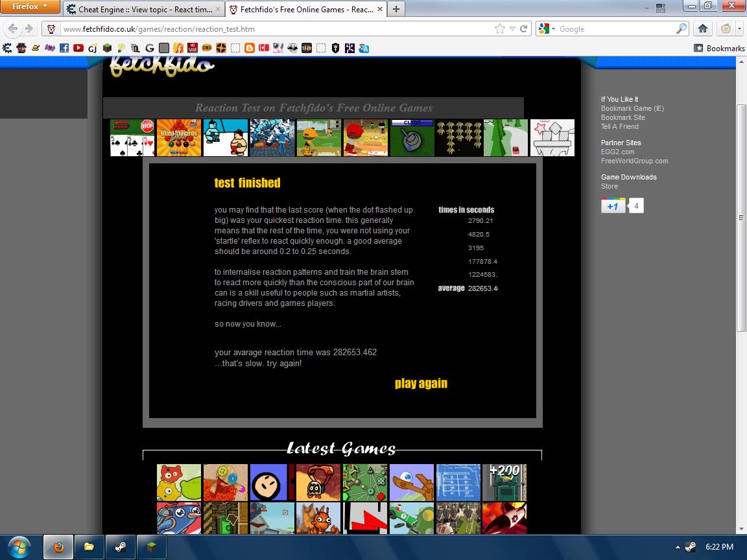Screen dimensions: 747x560
Task: Open the sumo wrestlers game thumbnail
Action: click(226, 137)
